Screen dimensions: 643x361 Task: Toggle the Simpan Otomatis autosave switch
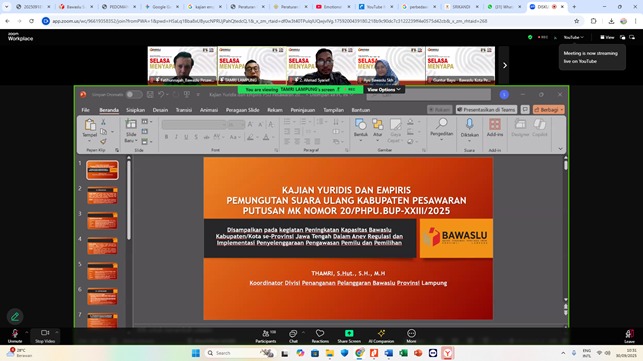pos(134,95)
